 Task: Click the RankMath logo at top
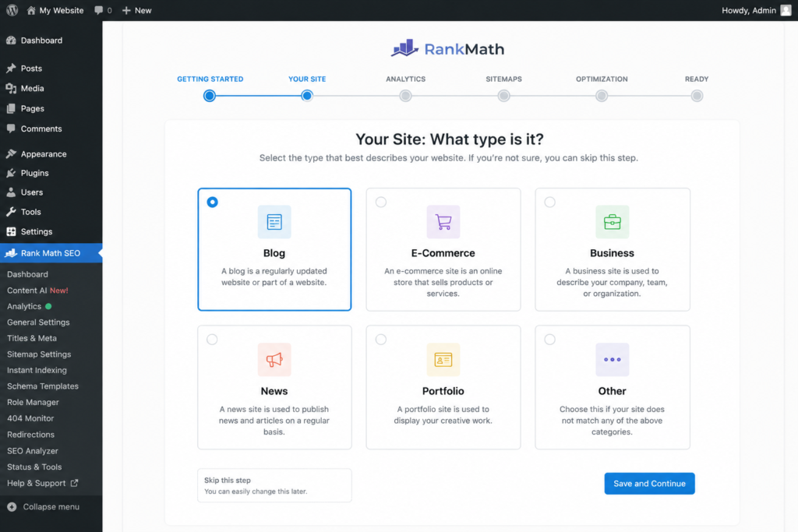coord(447,49)
